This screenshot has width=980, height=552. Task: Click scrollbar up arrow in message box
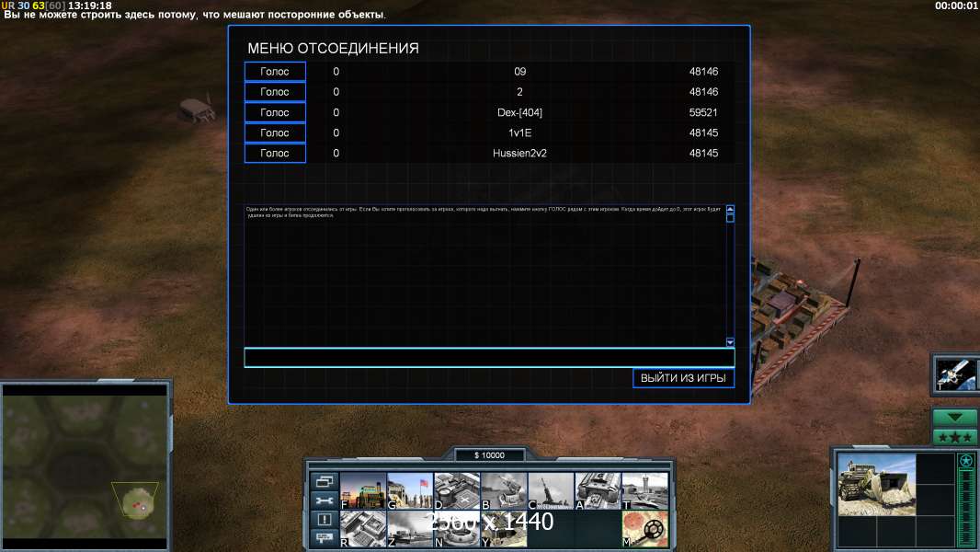coord(730,209)
